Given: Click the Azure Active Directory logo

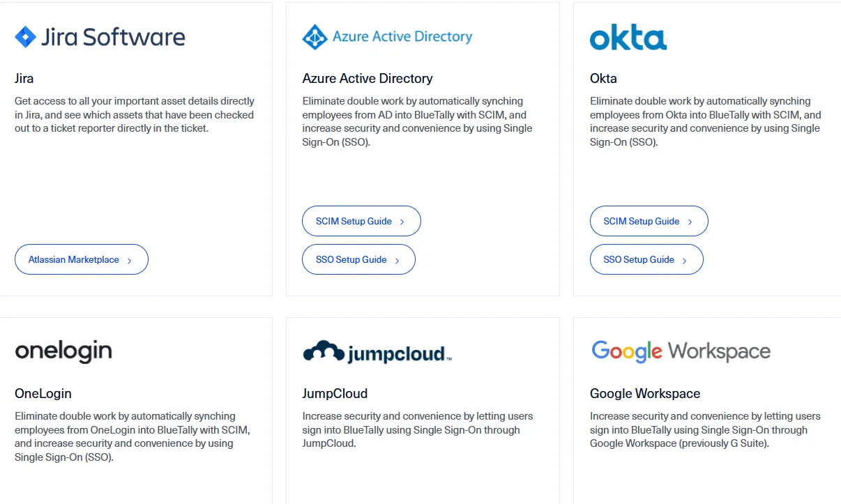Looking at the screenshot, I should coord(387,37).
